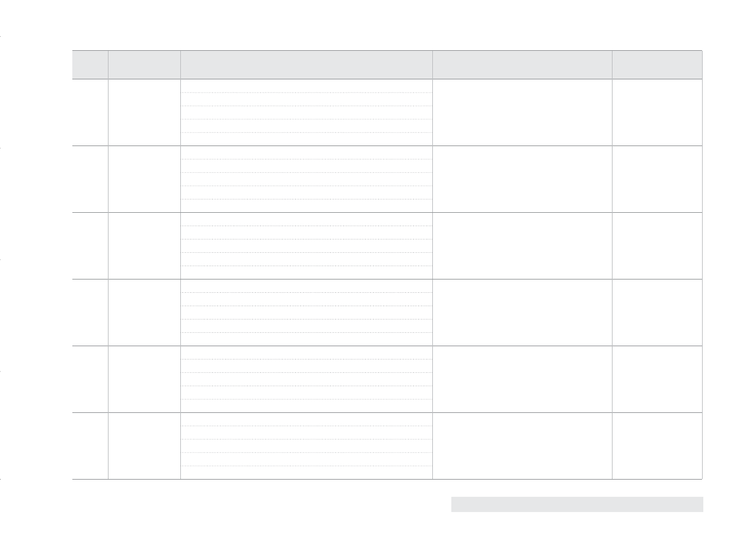The height and width of the screenshot is (533, 756).
Task: Select the fourth column header cell
Action: [x=522, y=65]
